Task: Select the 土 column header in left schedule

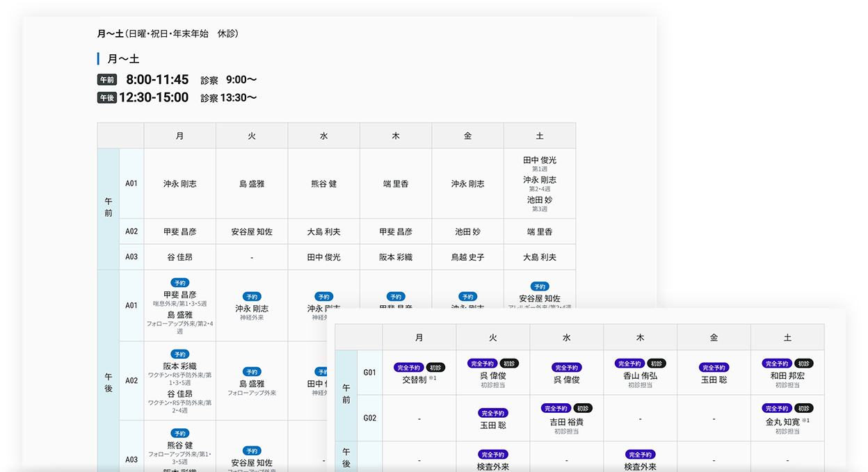Action: tap(540, 135)
